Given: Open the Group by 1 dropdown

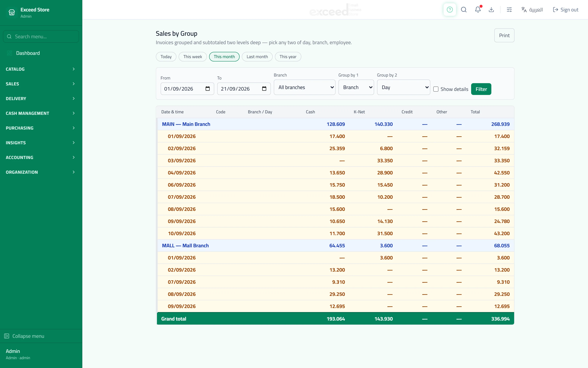Looking at the screenshot, I should pyautogui.click(x=356, y=87).
